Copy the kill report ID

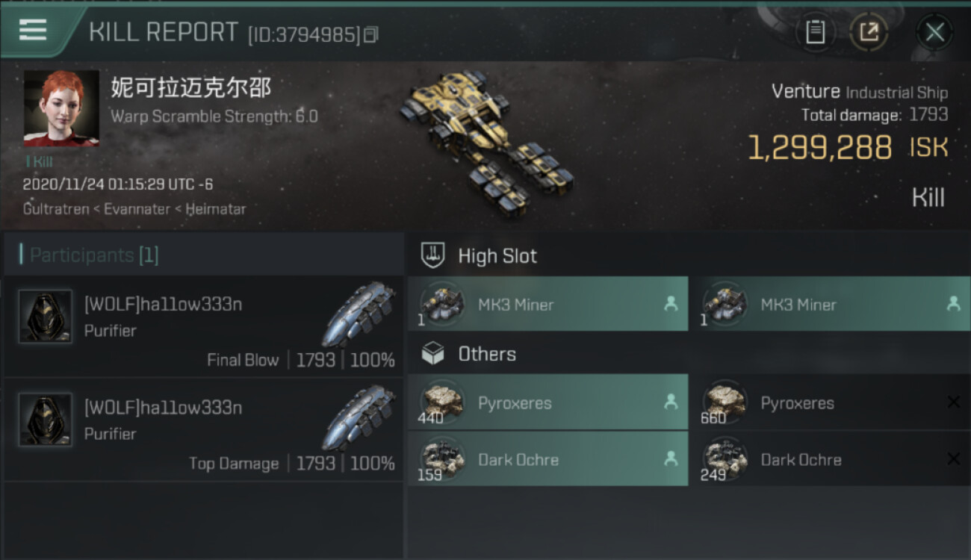[371, 34]
